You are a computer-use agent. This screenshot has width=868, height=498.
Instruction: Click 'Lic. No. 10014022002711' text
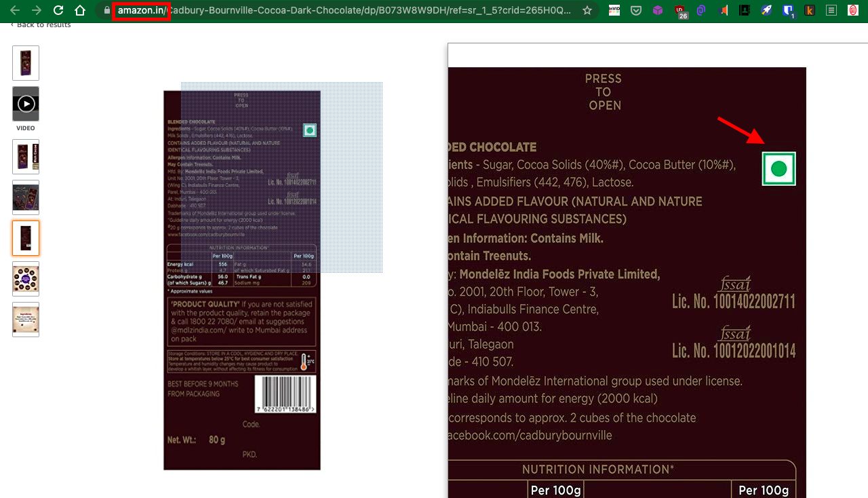coord(734,302)
